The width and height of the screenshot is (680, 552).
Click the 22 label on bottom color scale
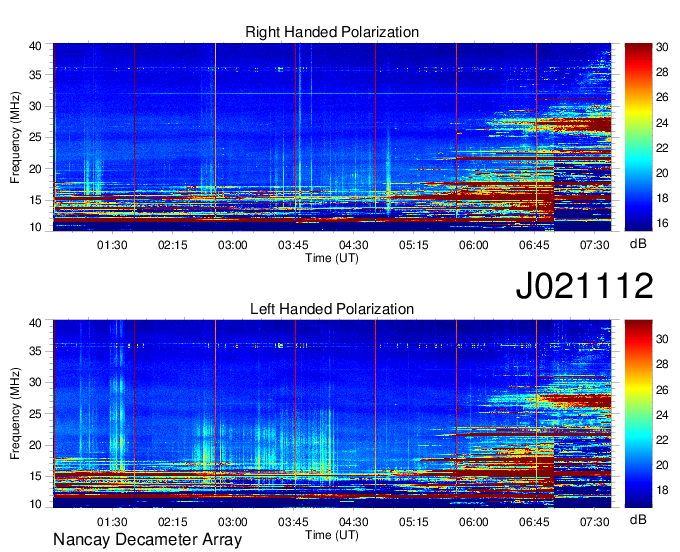tap(662, 440)
